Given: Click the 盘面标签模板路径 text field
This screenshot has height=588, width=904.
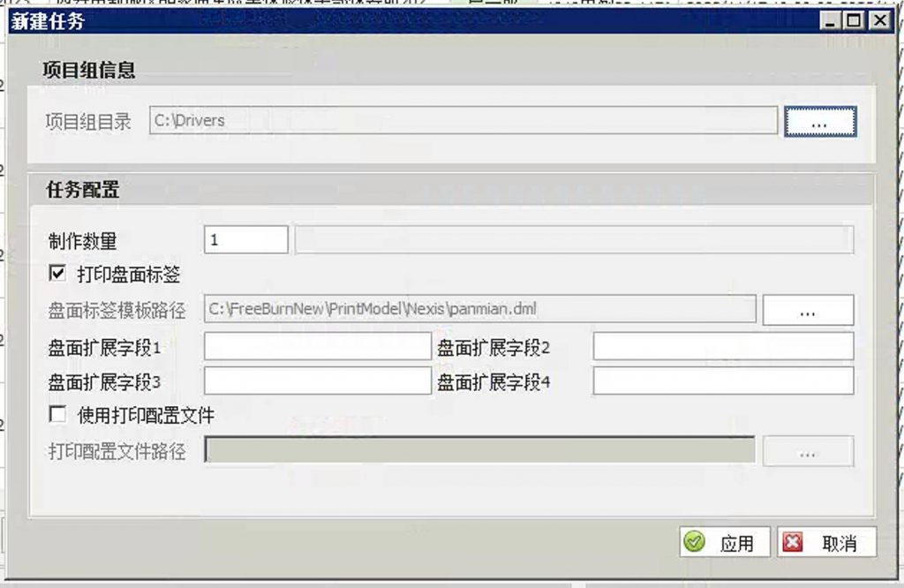Looking at the screenshot, I should (480, 309).
